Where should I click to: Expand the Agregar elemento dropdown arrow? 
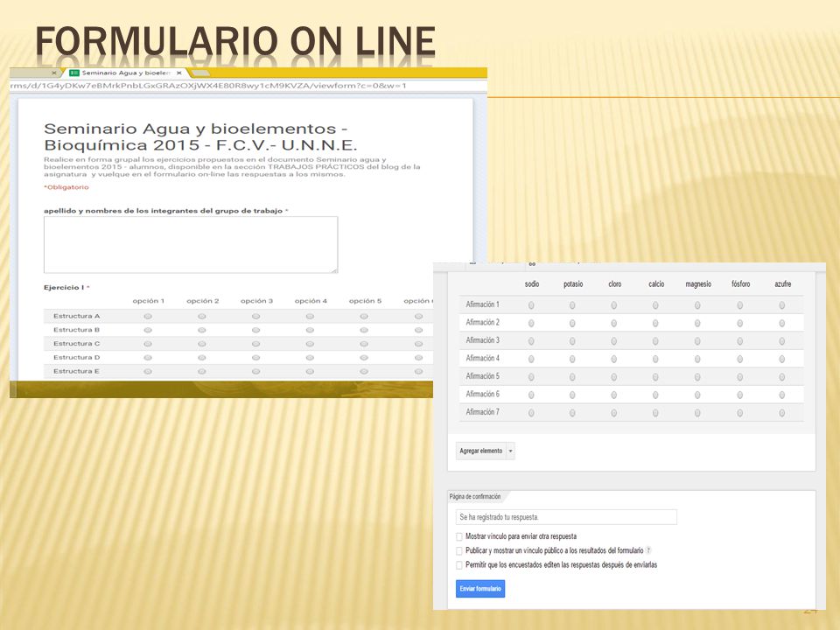[510, 451]
